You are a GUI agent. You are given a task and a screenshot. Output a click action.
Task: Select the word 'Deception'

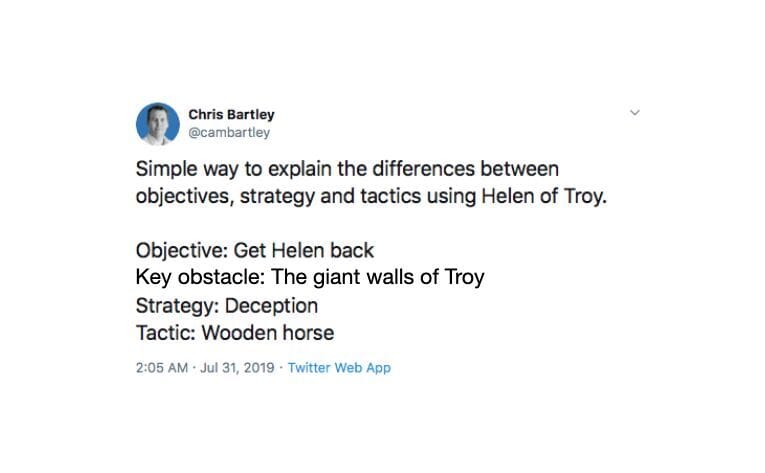tap(271, 306)
